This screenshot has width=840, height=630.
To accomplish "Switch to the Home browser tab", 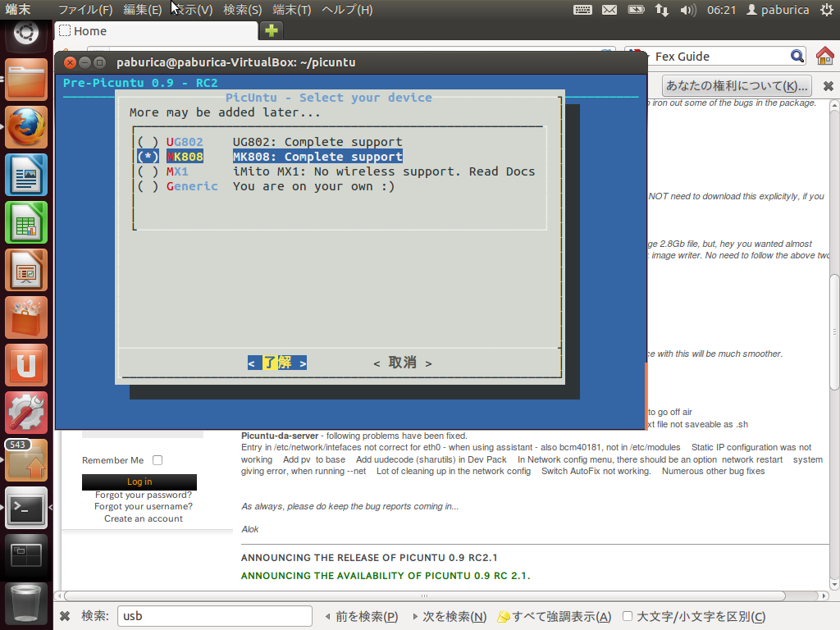I will click(x=155, y=31).
